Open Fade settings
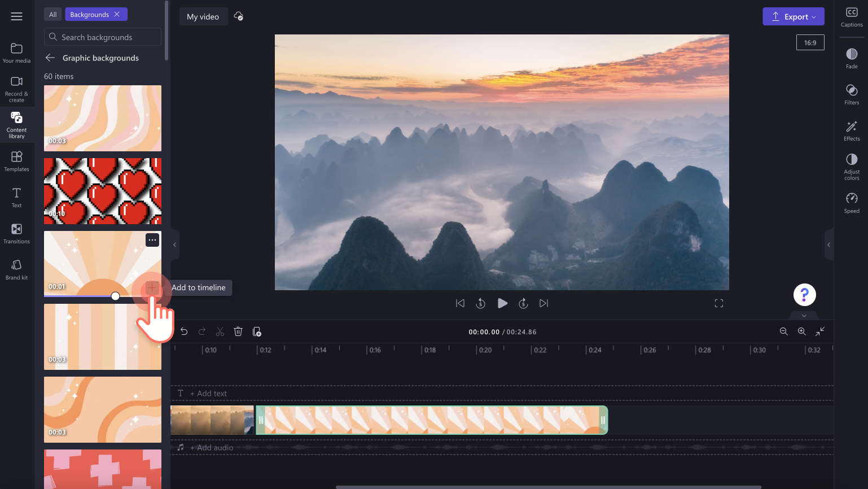This screenshot has width=868, height=489. (852, 59)
